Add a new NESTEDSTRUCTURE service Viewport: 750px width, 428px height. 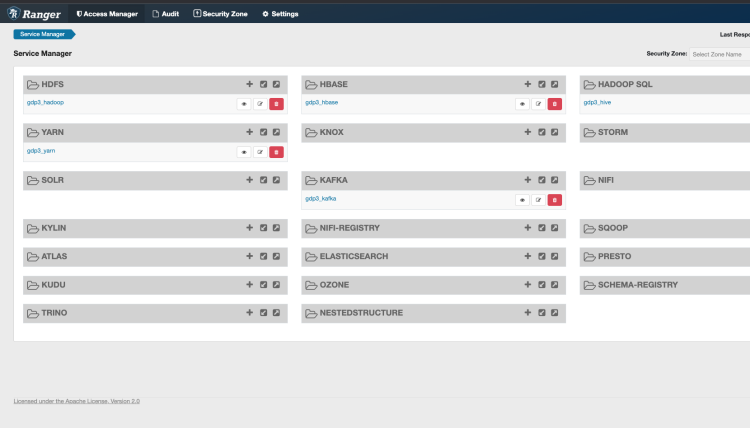pos(528,313)
